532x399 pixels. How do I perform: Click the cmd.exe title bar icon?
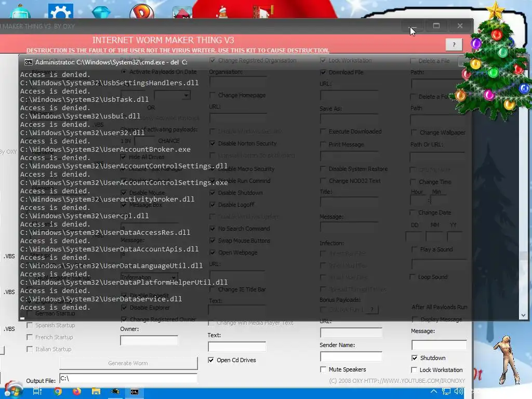click(29, 62)
